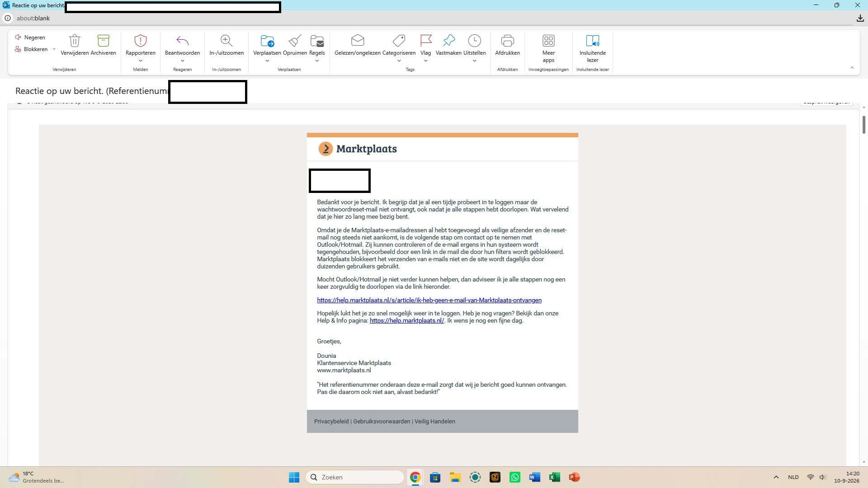Expand the Beantwoorden dropdown arrow
The image size is (868, 488).
point(183,61)
